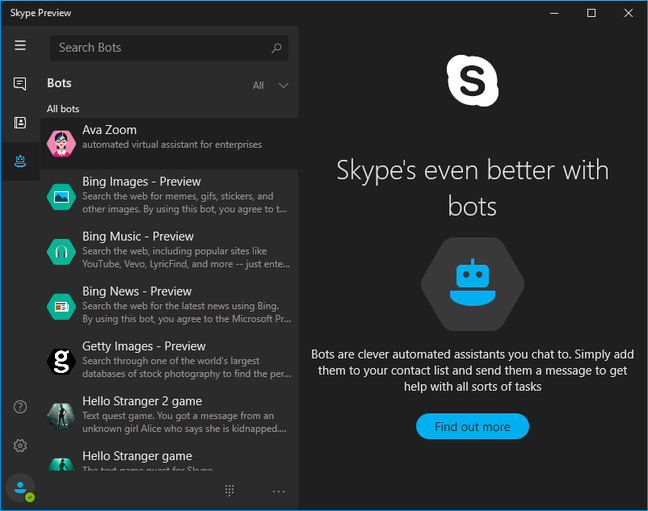Click the Search Bots input field
The height and width of the screenshot is (511, 648).
[169, 48]
